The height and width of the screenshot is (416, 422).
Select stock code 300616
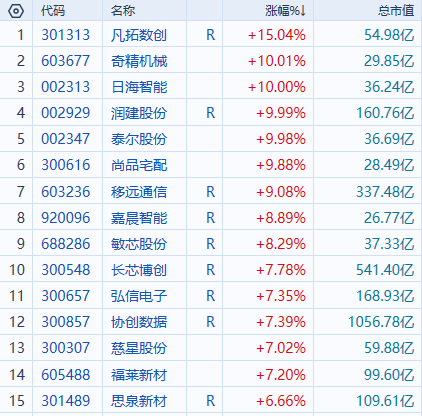[66, 165]
